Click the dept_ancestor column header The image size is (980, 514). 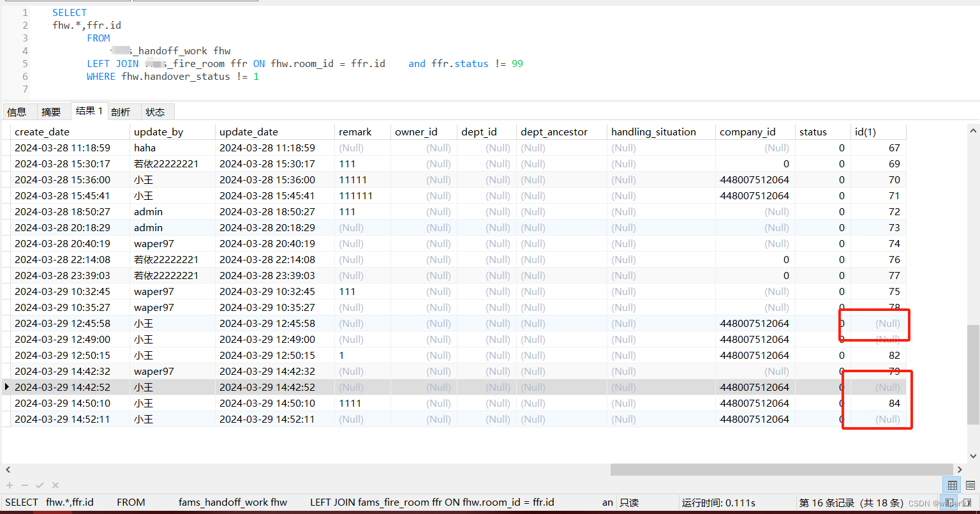pyautogui.click(x=561, y=132)
